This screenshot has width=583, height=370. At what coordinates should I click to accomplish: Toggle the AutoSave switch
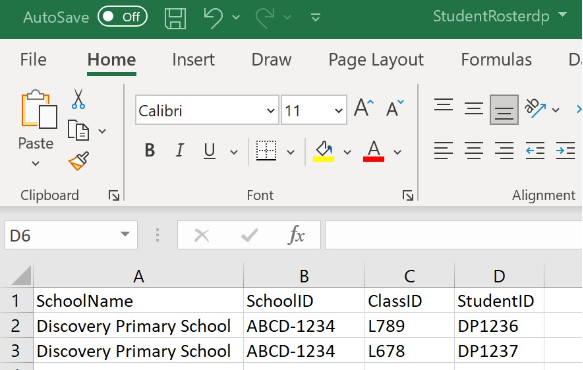pyautogui.click(x=122, y=17)
